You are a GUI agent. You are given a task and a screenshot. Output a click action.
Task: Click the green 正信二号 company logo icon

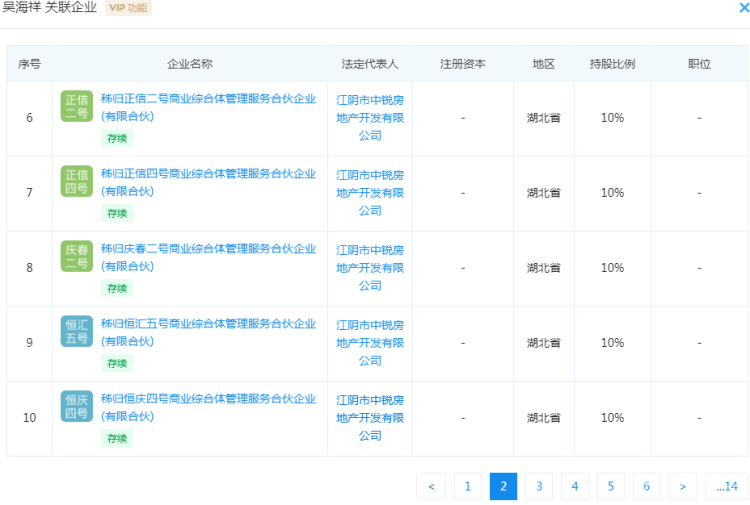click(x=77, y=106)
